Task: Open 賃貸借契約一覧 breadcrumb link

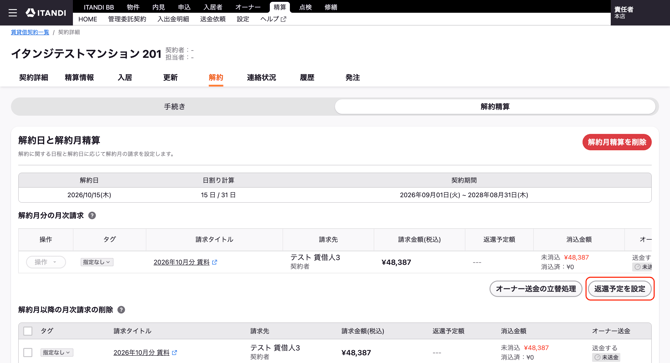Action: click(30, 32)
